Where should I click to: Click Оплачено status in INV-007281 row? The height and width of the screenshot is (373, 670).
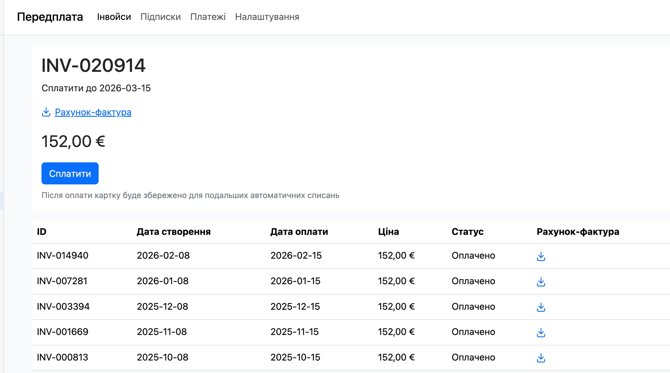click(x=473, y=281)
